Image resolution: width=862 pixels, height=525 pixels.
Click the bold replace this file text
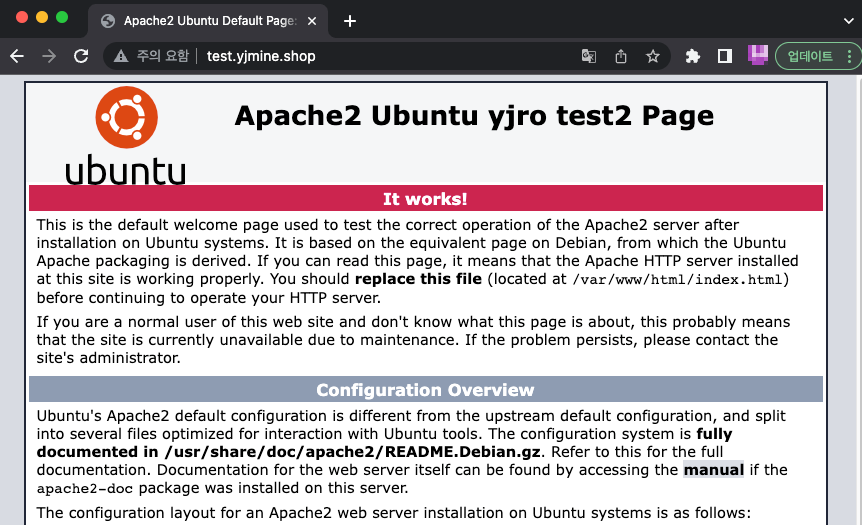(418, 279)
